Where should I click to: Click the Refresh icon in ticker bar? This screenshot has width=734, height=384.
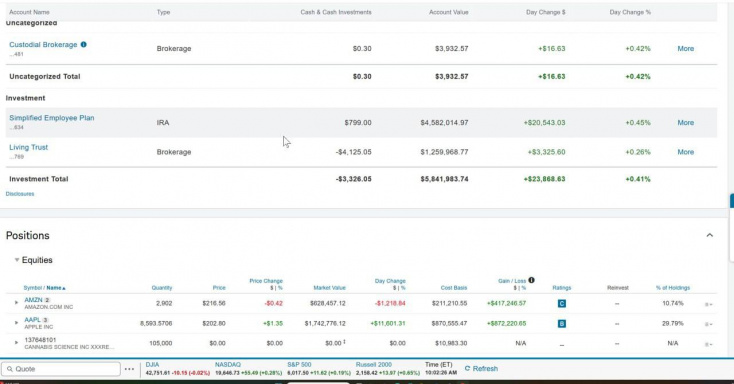point(467,369)
